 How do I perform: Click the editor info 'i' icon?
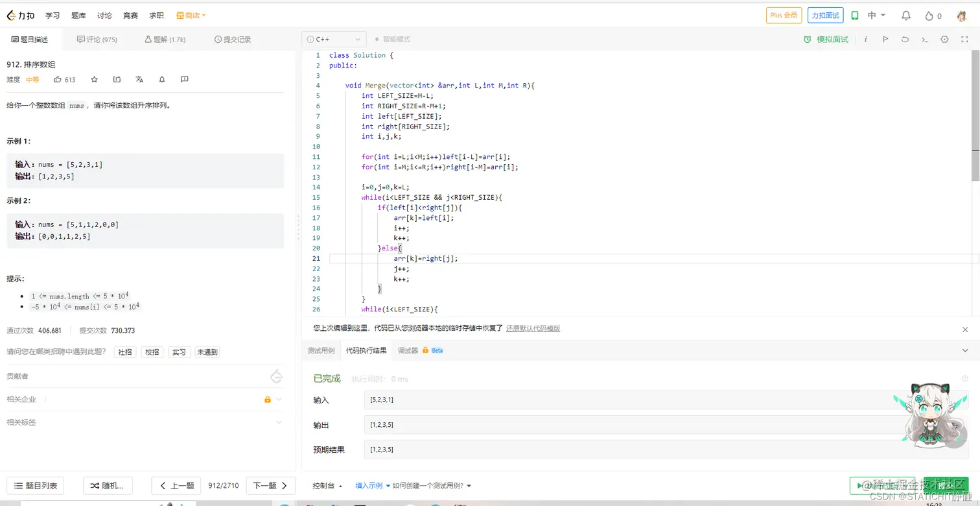865,40
